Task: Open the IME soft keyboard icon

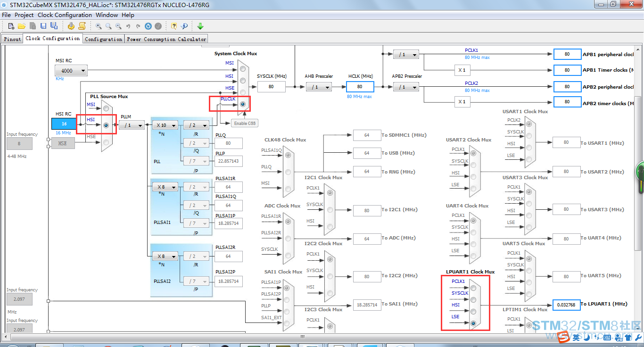Action: point(607,338)
